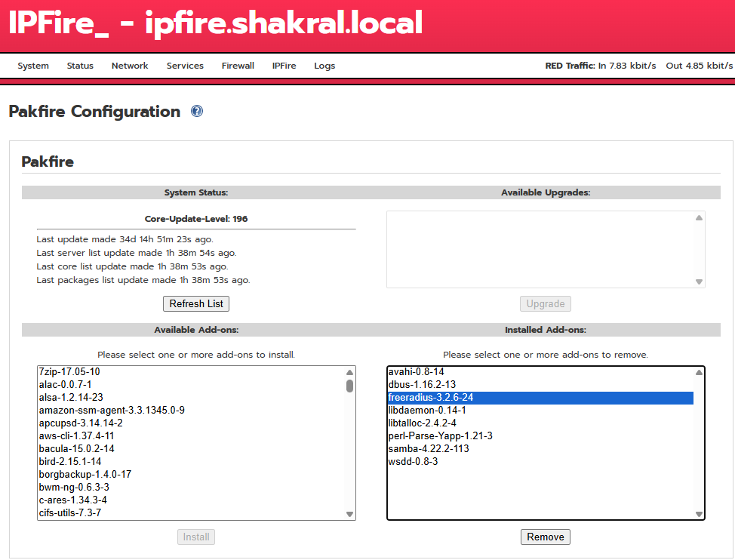The image size is (735, 560).
Task: Click the 'Last packages list update' line
Action: [143, 280]
